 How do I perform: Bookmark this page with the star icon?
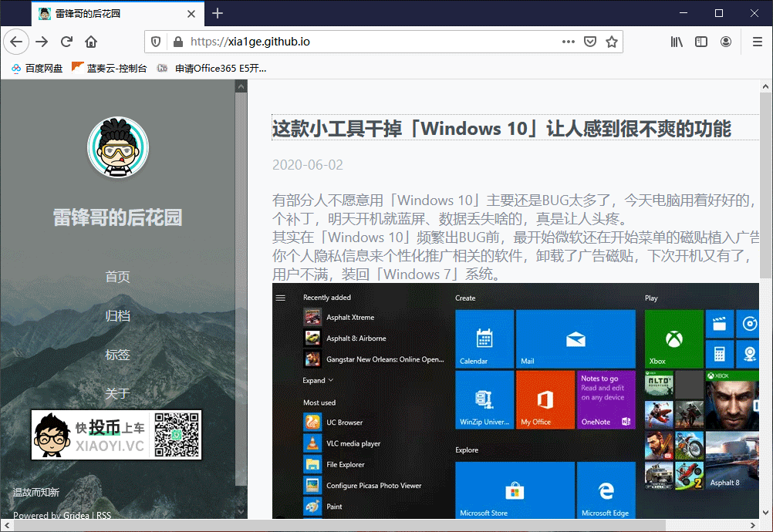tap(612, 42)
